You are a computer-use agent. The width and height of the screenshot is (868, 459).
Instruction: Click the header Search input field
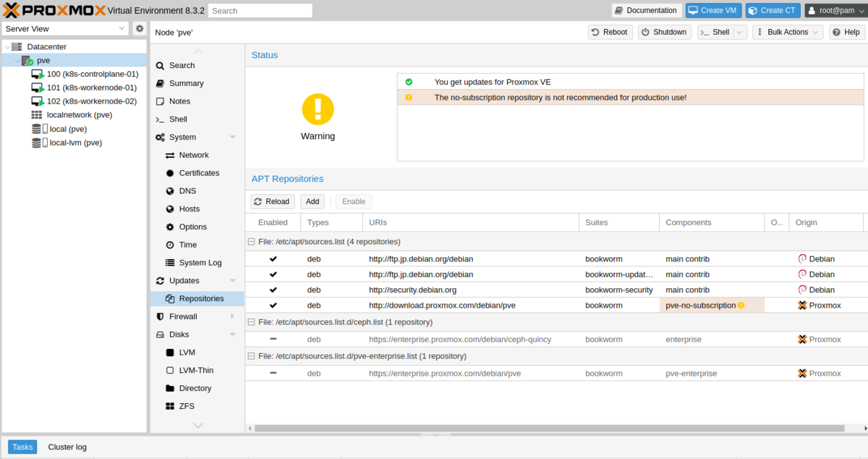tap(260, 10)
